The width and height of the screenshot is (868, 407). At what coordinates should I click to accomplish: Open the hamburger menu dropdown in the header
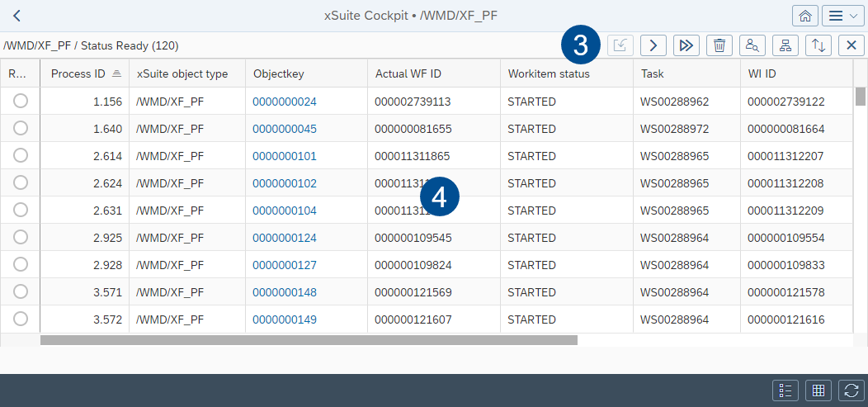(842, 16)
